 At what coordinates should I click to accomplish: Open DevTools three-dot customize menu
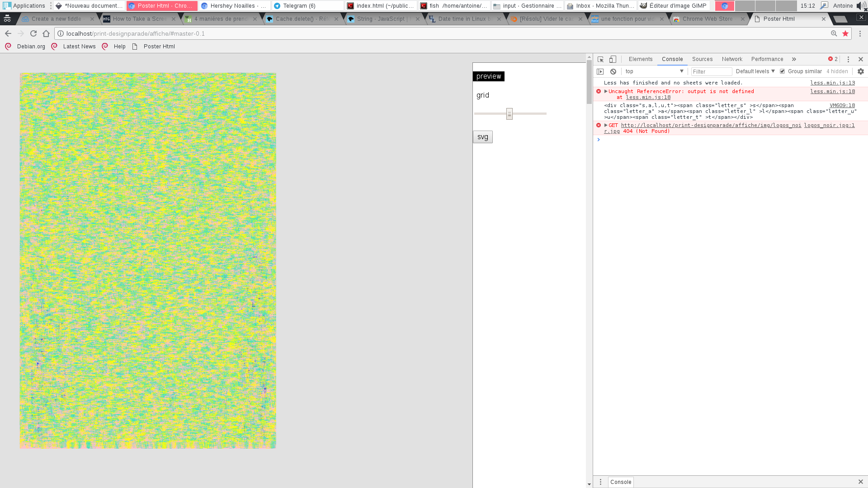tap(848, 59)
